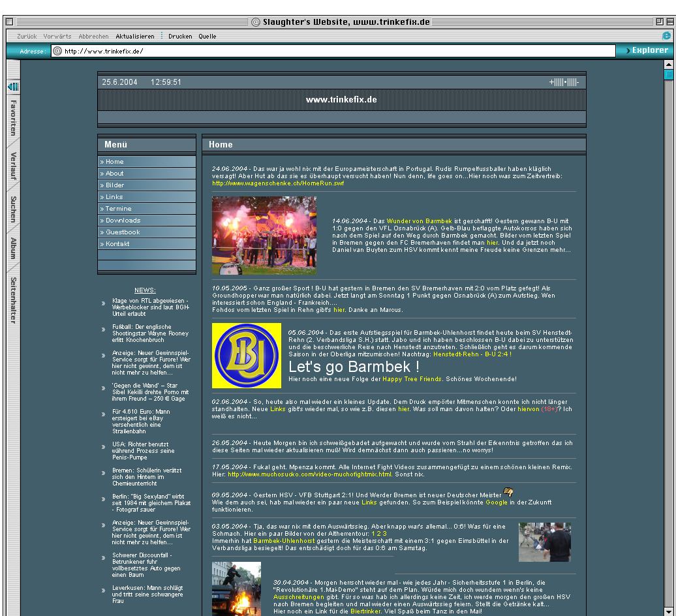Open the Happy Tree Friends link

point(412,379)
